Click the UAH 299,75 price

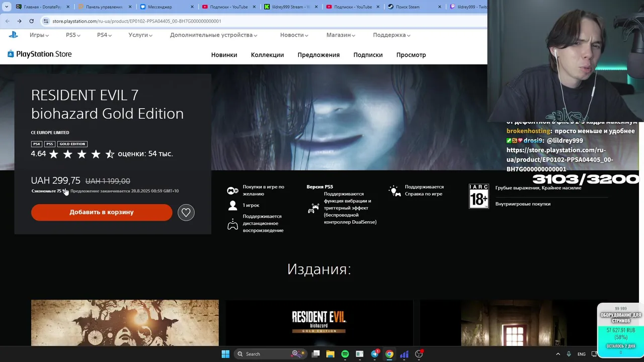pyautogui.click(x=55, y=180)
